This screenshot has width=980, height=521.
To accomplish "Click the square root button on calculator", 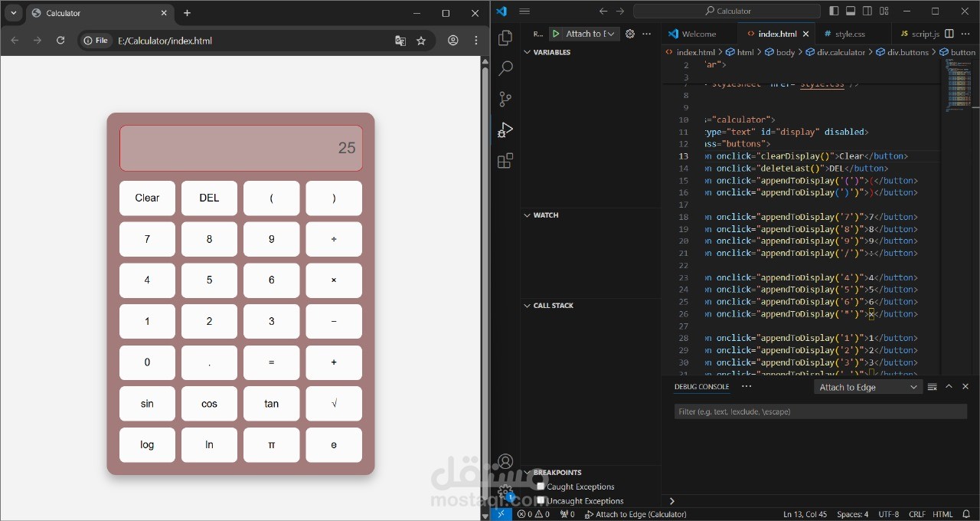I will pyautogui.click(x=334, y=404).
